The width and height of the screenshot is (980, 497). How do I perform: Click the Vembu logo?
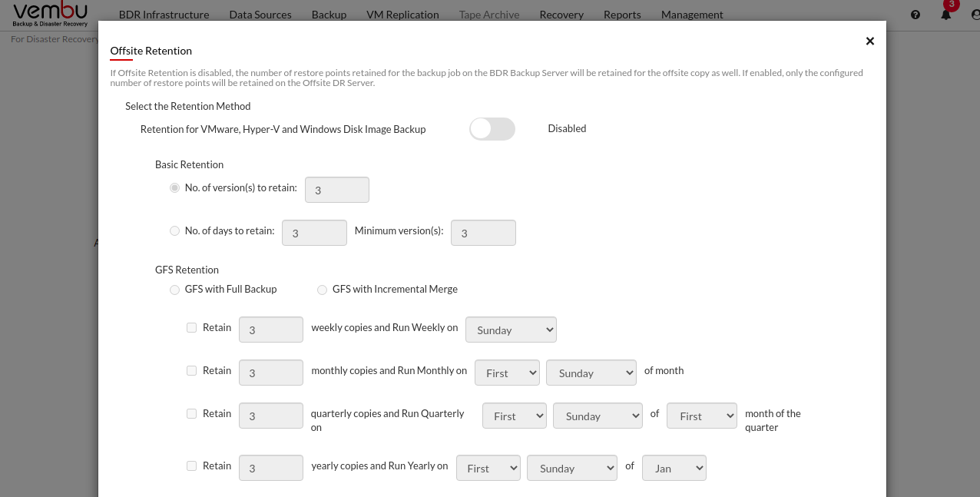tap(50, 15)
